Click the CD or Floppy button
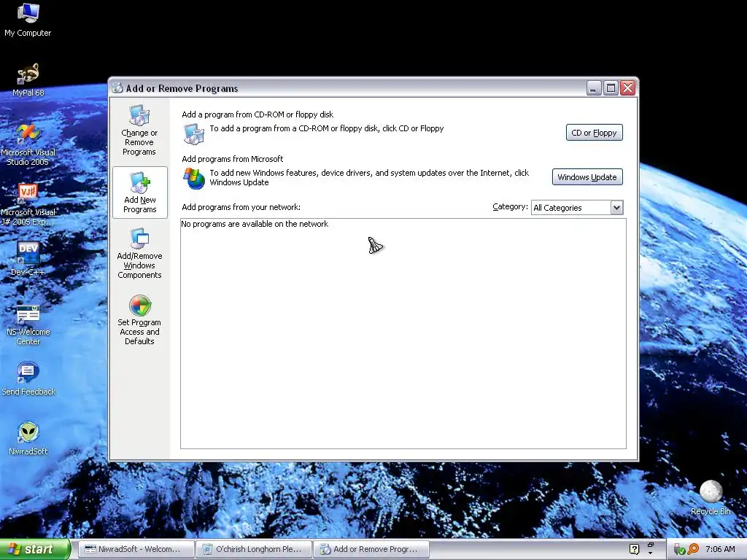 click(x=594, y=133)
